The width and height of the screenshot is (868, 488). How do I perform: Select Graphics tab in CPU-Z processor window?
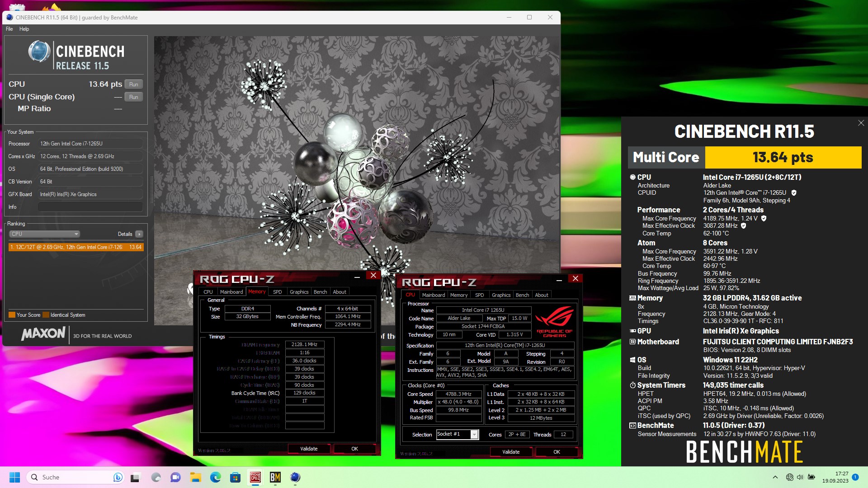(501, 295)
